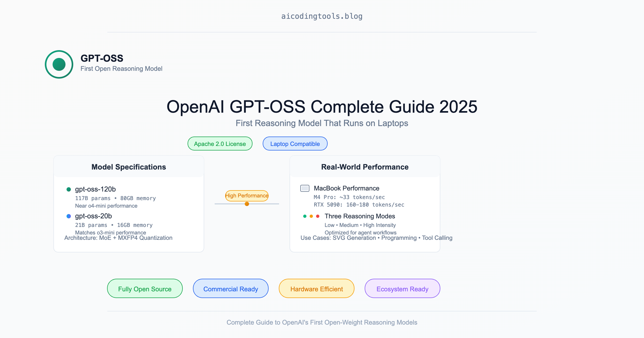Click the footer Complete Guide to OpenAI's caption
Screen dimensions: 644x338
pyautogui.click(x=322, y=322)
